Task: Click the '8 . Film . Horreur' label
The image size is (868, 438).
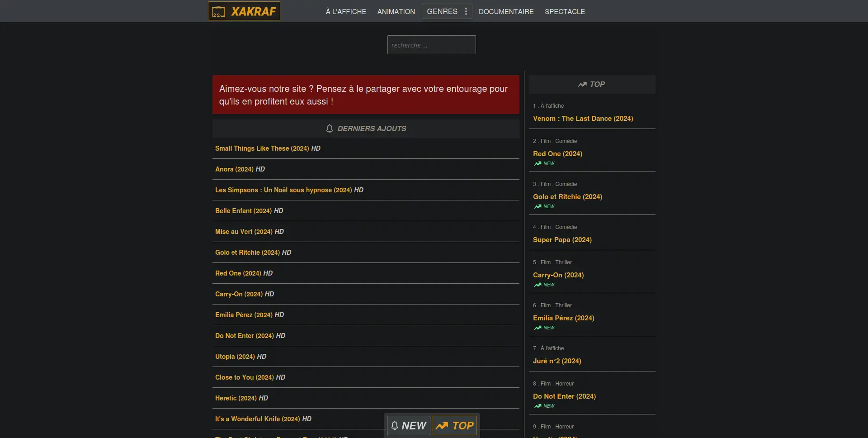Action: click(x=553, y=384)
